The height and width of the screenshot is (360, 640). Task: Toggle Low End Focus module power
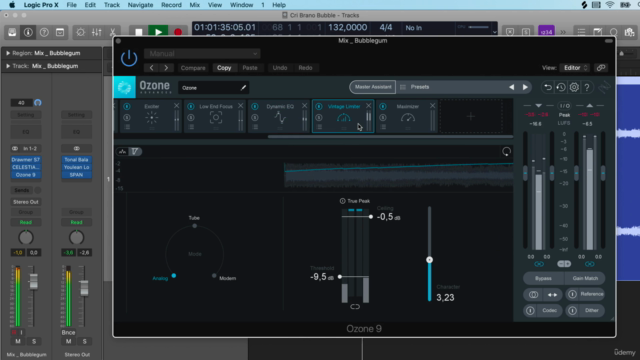191,107
